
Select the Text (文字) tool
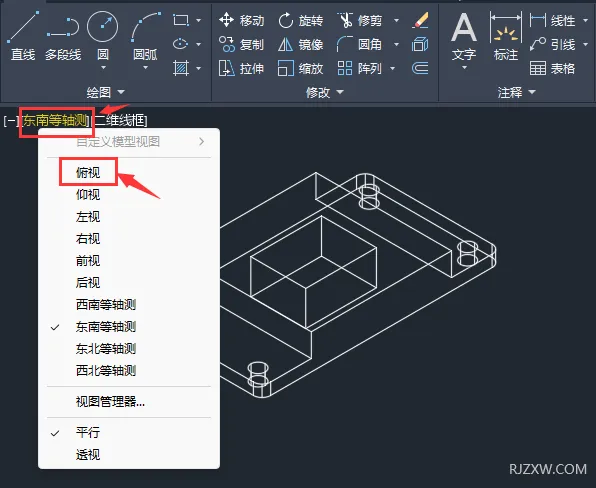coord(464,36)
